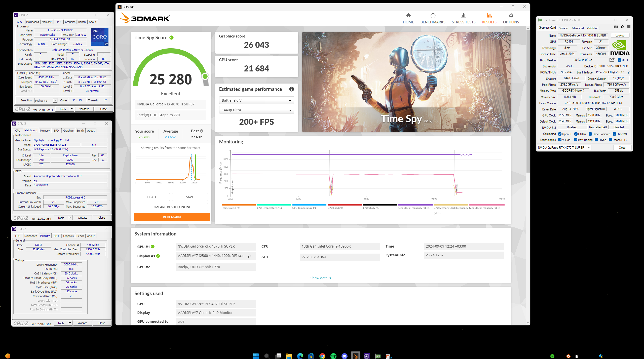Open the Snipping Tool taskbar icon

tap(389, 356)
